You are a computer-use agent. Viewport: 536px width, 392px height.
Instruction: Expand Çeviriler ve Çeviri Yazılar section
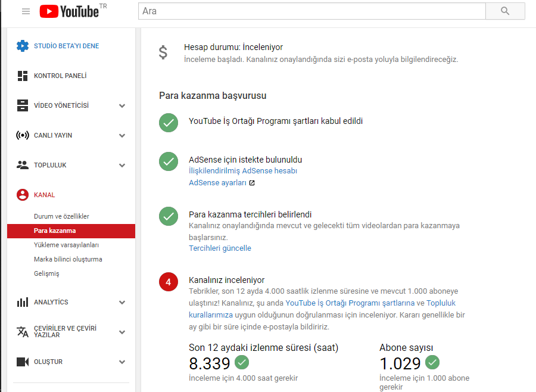pos(122,332)
